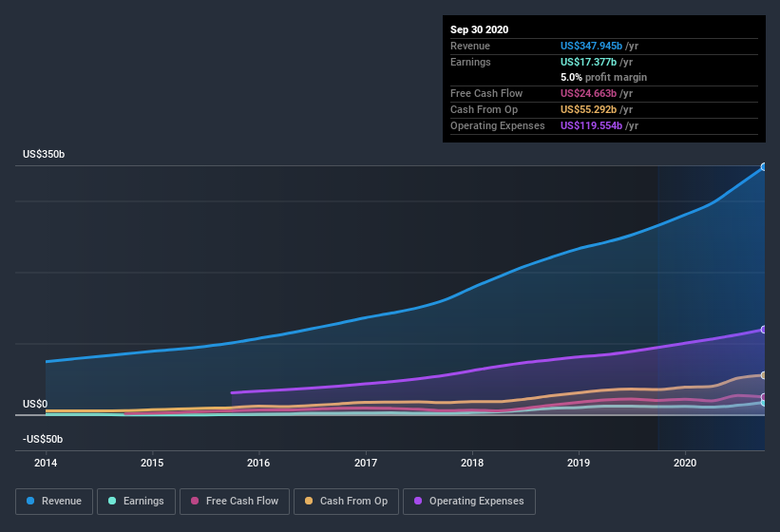780x532 pixels.
Task: Click the Free Cash Flow end data point
Action: pos(764,397)
